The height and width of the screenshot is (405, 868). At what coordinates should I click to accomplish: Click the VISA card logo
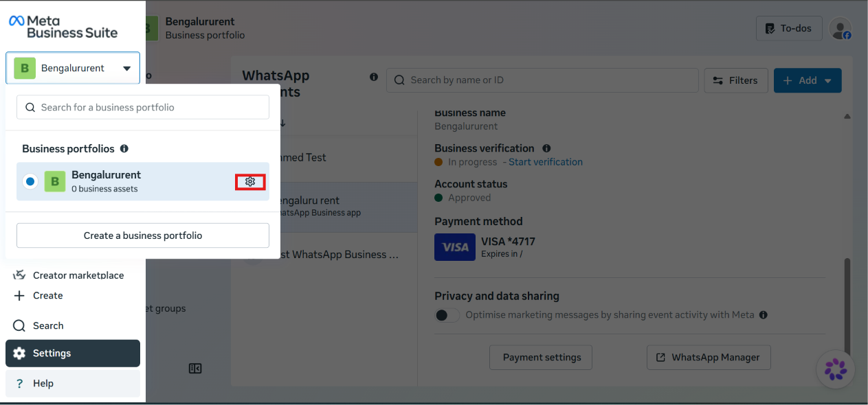[x=455, y=247]
